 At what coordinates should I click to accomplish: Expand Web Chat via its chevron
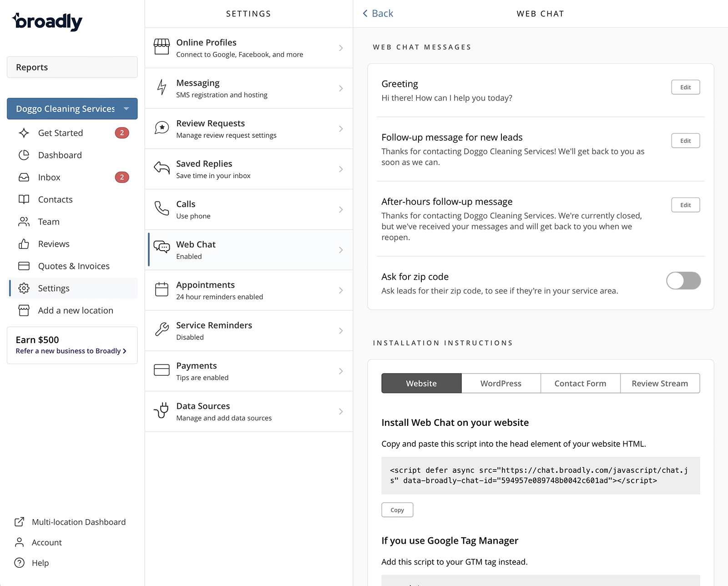pyautogui.click(x=341, y=250)
